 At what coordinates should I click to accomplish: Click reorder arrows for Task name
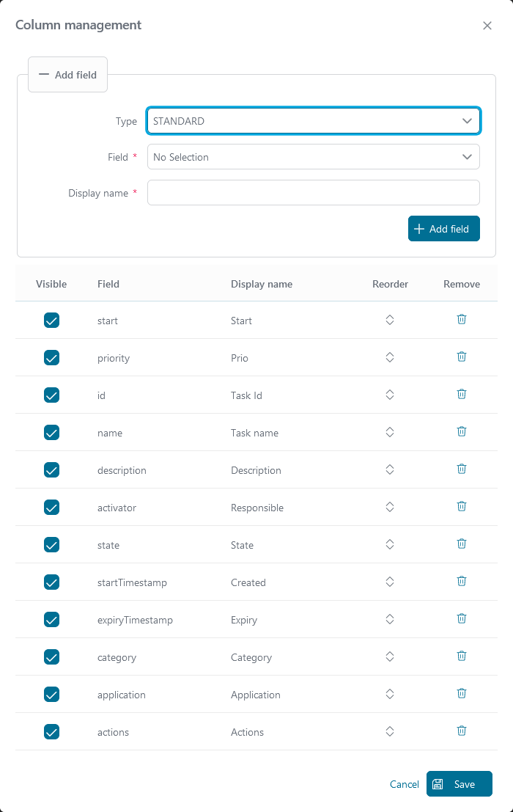(390, 432)
